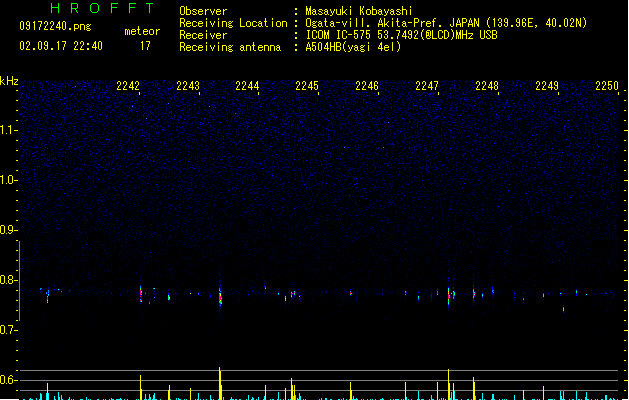
Task: Click the 2242 time marker
Action: tap(128, 86)
